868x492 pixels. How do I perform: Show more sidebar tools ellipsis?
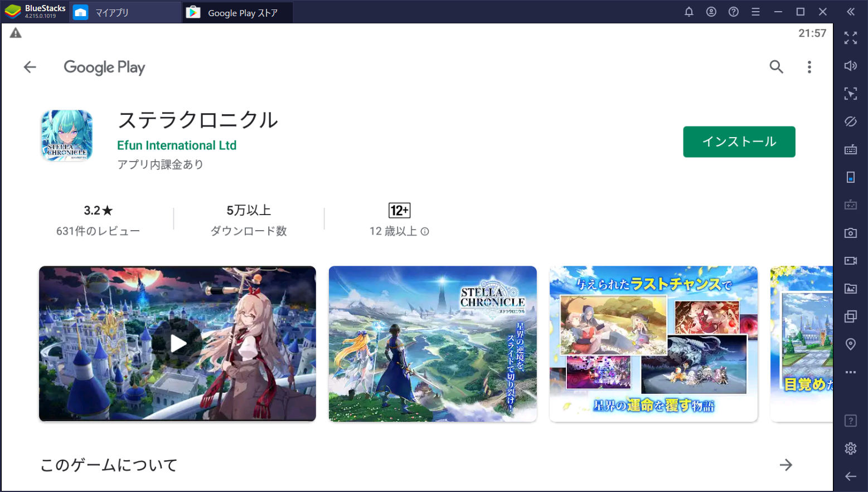coord(851,372)
